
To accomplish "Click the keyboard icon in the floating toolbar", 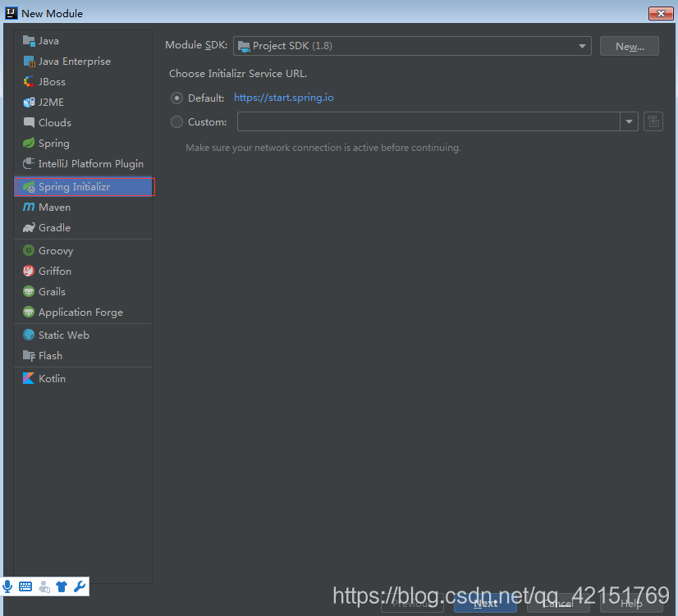I will pyautogui.click(x=25, y=586).
